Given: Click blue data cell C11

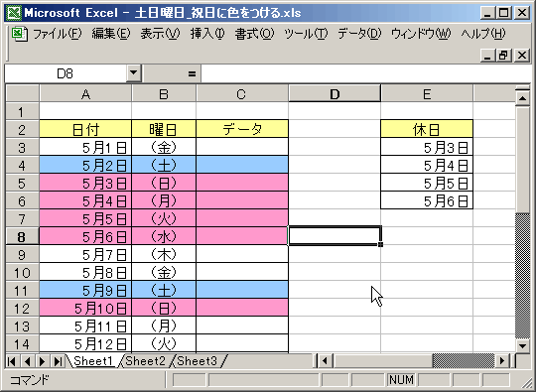Looking at the screenshot, I should 242,290.
